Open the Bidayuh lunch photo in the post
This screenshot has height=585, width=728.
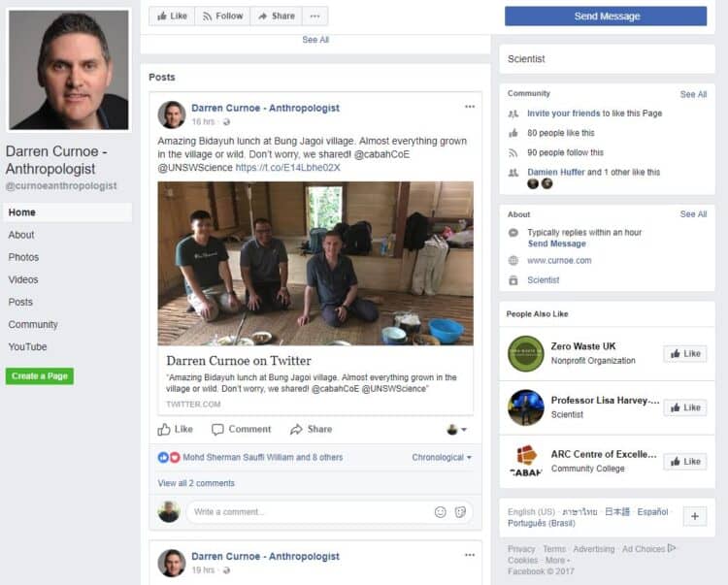315,263
